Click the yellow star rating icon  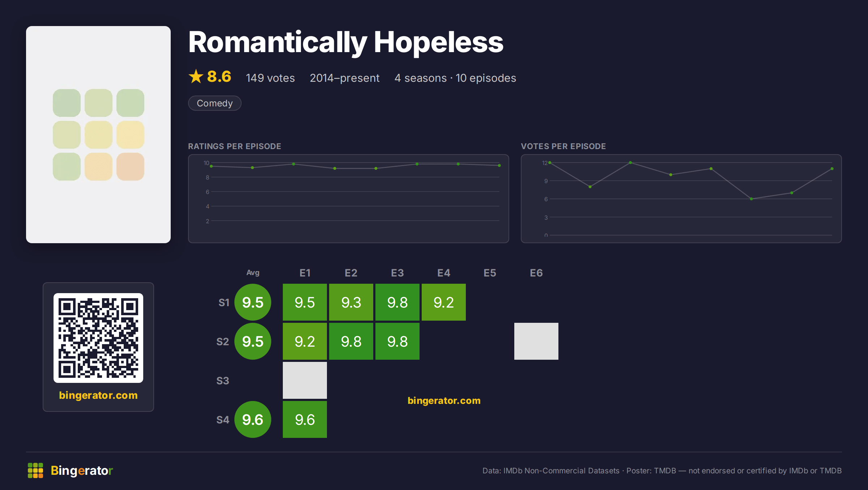click(196, 76)
